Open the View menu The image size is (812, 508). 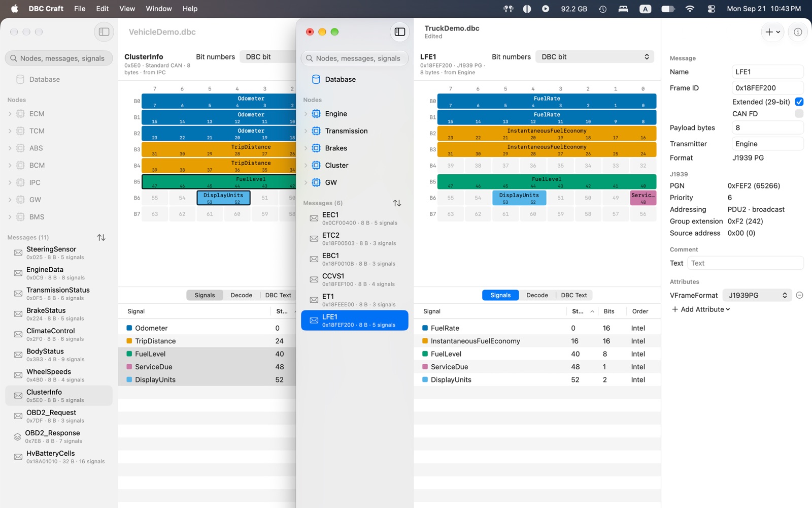[127, 9]
